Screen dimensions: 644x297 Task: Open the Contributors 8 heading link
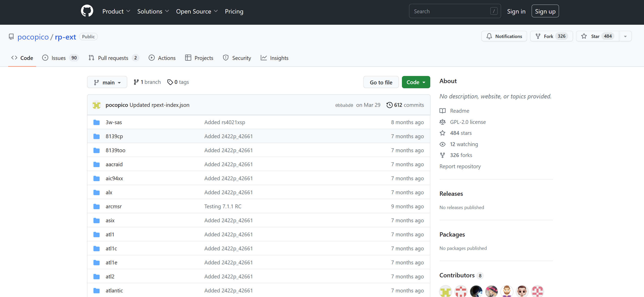[461, 276]
